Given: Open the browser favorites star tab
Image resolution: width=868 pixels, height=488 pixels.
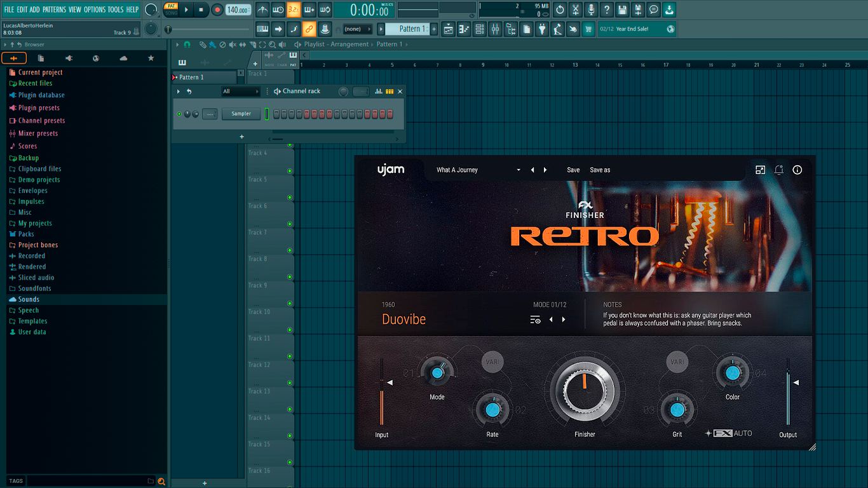Looking at the screenshot, I should (151, 58).
